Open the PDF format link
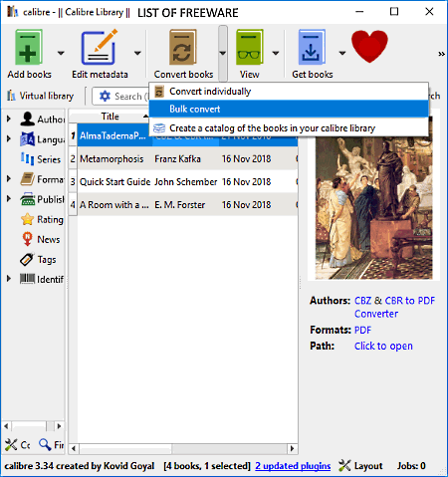The width and height of the screenshot is (448, 477). click(x=362, y=330)
